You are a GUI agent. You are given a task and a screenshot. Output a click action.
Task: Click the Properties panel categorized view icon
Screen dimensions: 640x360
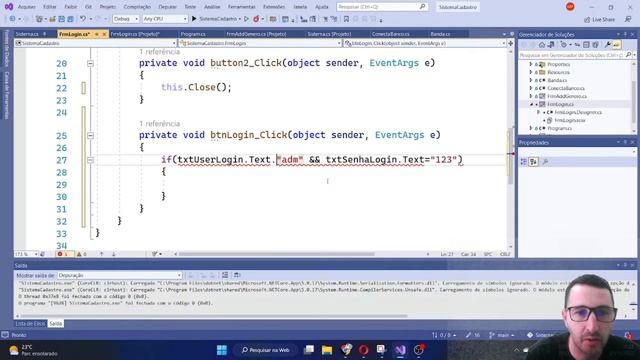coord(524,162)
